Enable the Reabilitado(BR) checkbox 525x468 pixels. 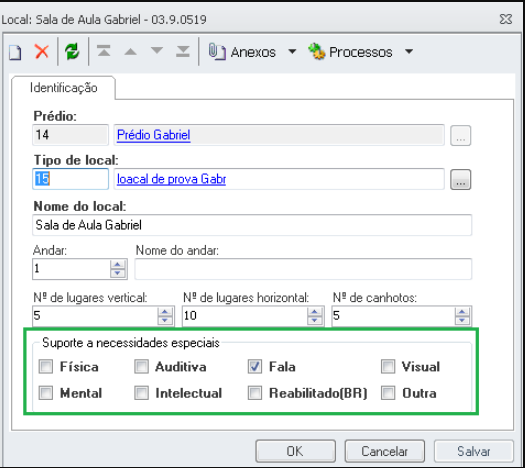point(255,393)
